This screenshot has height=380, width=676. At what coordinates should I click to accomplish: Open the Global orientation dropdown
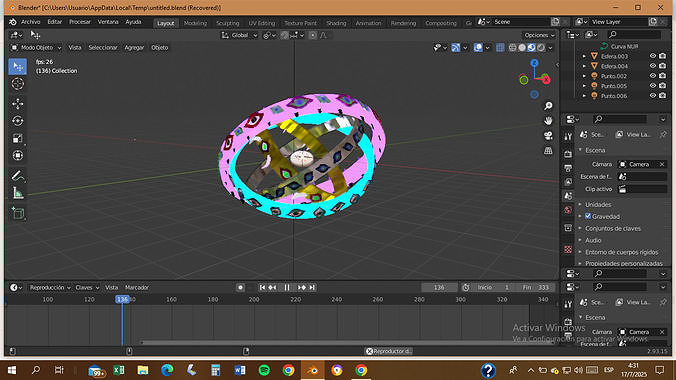click(239, 35)
